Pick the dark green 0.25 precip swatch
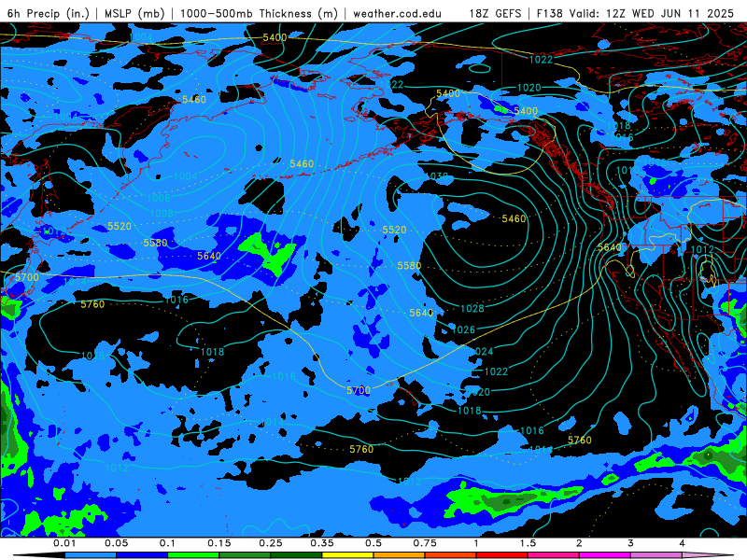Image resolution: width=747 pixels, height=560 pixels. 296,555
